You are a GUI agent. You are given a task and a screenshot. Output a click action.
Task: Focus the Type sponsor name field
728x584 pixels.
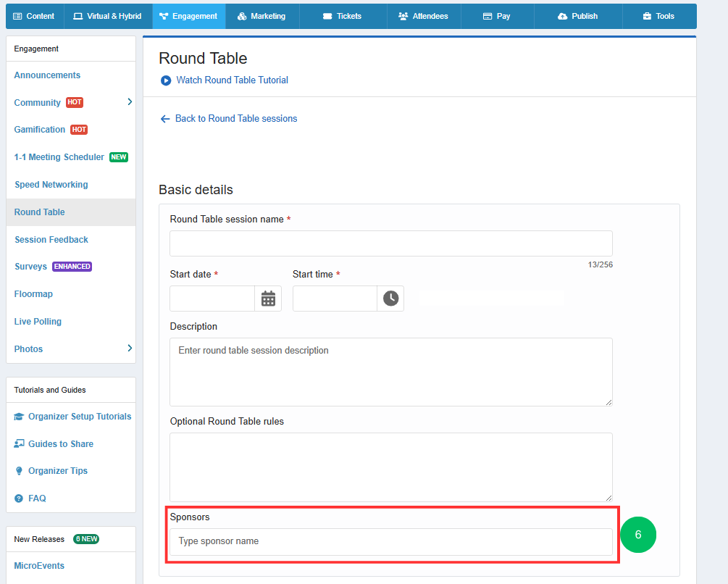pos(391,541)
